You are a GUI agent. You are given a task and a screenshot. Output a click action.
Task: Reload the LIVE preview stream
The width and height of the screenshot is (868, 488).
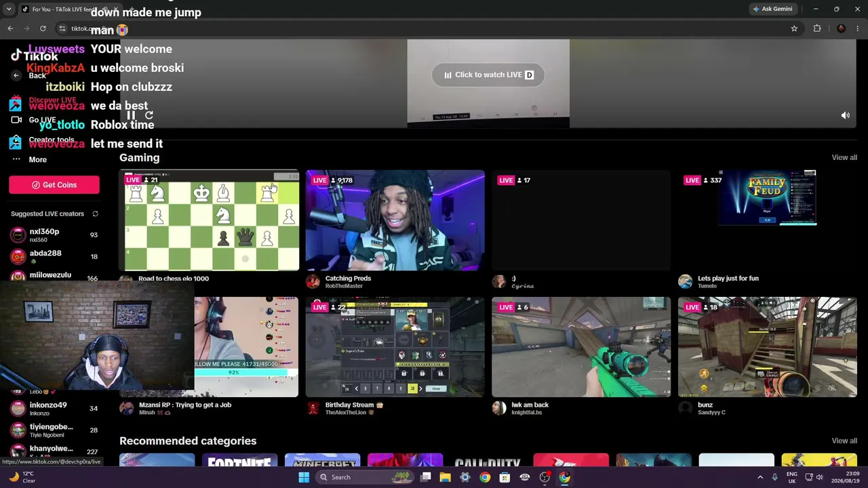click(149, 115)
